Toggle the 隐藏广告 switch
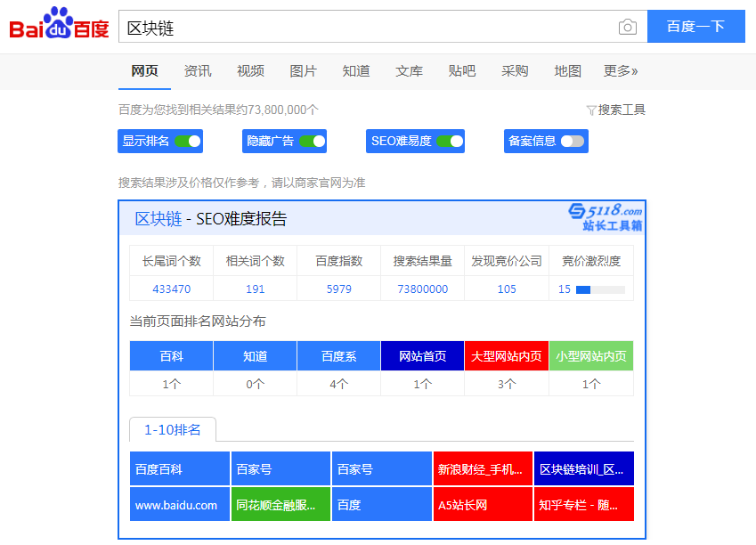The width and height of the screenshot is (756, 545). point(312,142)
